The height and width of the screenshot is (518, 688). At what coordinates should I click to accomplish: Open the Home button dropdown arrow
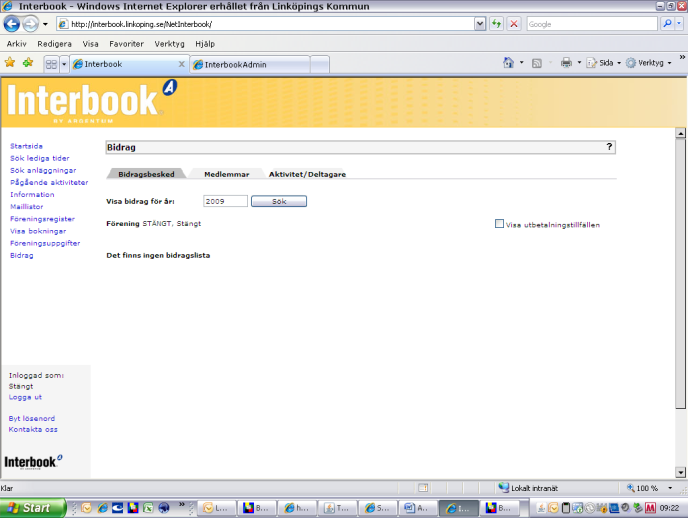pos(521,63)
